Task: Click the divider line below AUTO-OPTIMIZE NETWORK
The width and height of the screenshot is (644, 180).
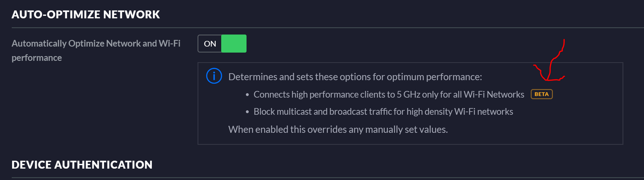Action: point(328,28)
